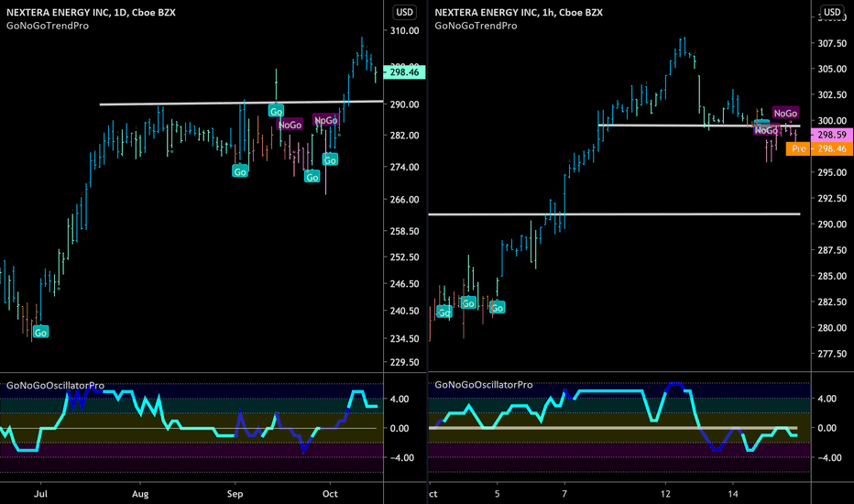This screenshot has width=854, height=504.
Task: Select the Go marker touching the white line on the daily chart
Action: pyautogui.click(x=276, y=111)
